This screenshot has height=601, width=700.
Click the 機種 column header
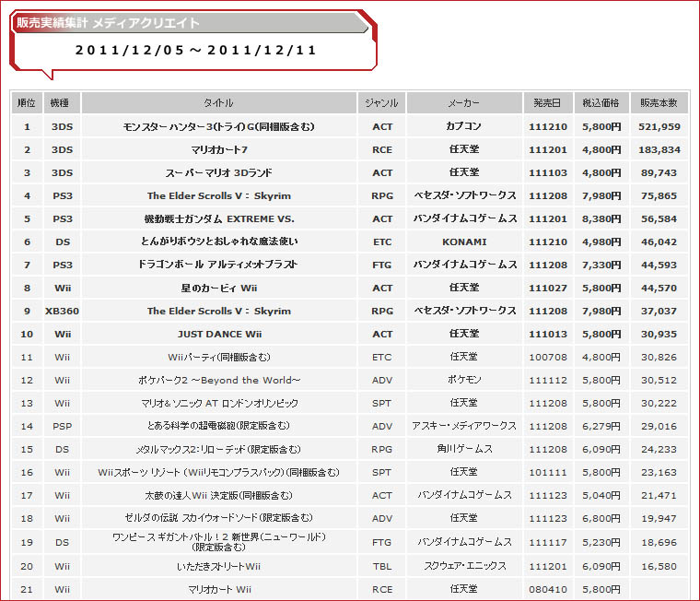click(62, 102)
